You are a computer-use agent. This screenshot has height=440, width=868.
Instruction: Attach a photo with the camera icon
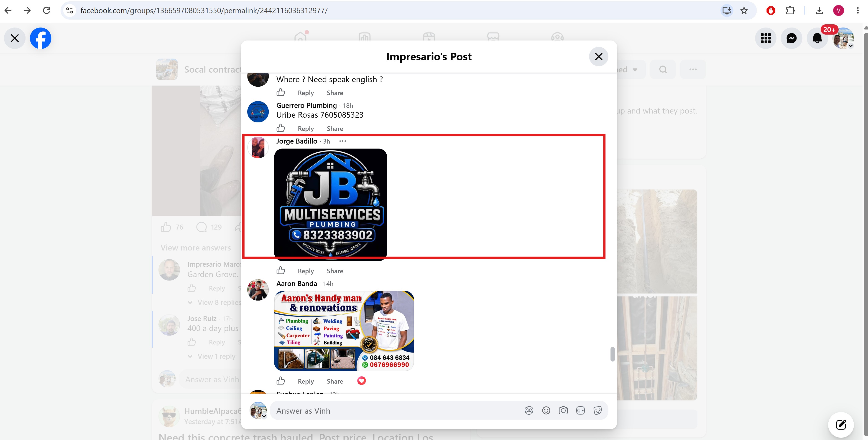[563, 411]
